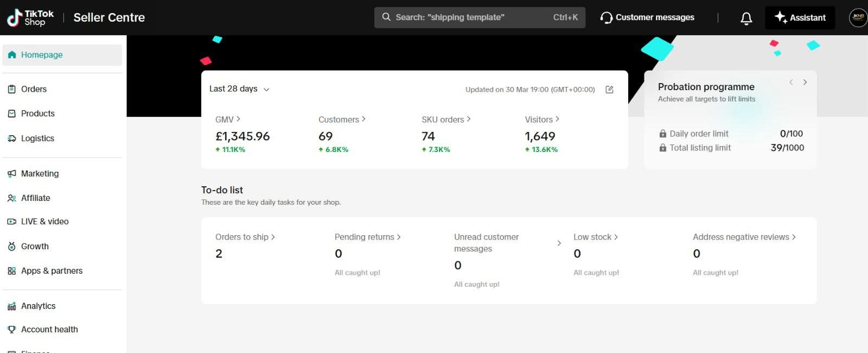
Task: Open Address negative reviews
Action: pos(744,237)
